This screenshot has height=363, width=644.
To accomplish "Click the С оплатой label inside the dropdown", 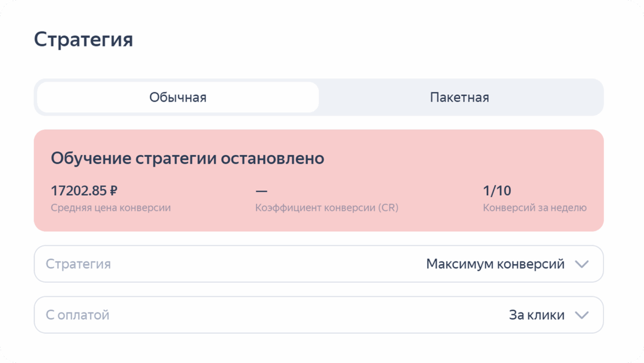I will coord(78,315).
